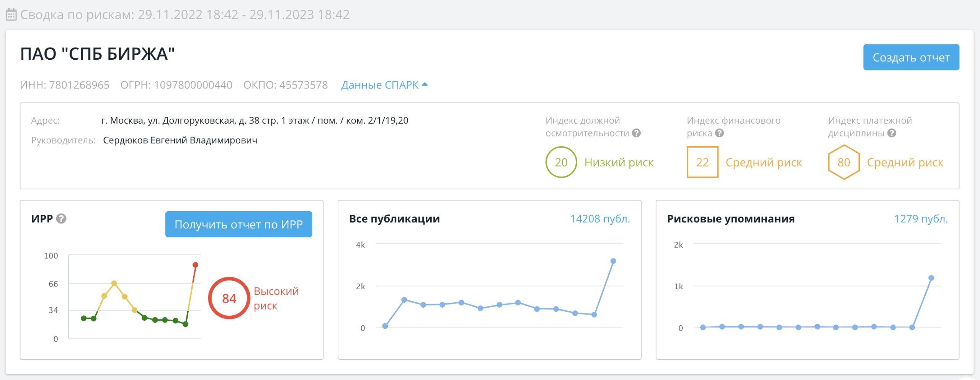The width and height of the screenshot is (980, 380).
Task: Click the address text on Долгоруковская
Action: point(255,121)
